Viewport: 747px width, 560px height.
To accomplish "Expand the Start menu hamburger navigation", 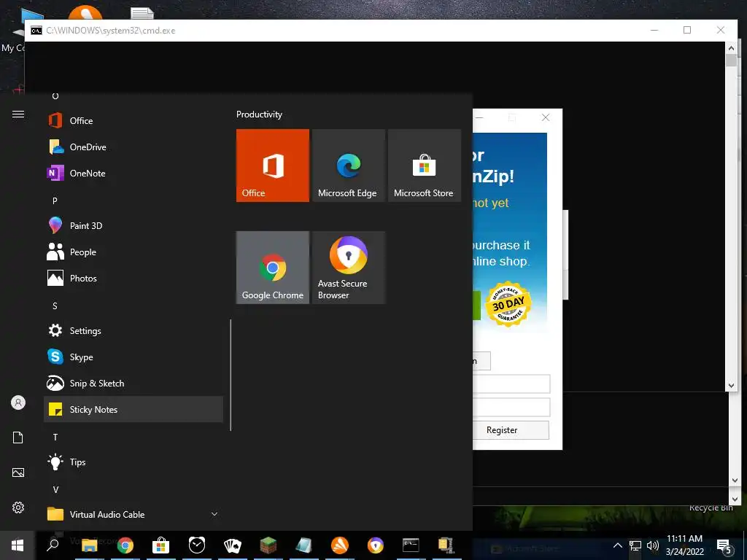I will click(18, 114).
